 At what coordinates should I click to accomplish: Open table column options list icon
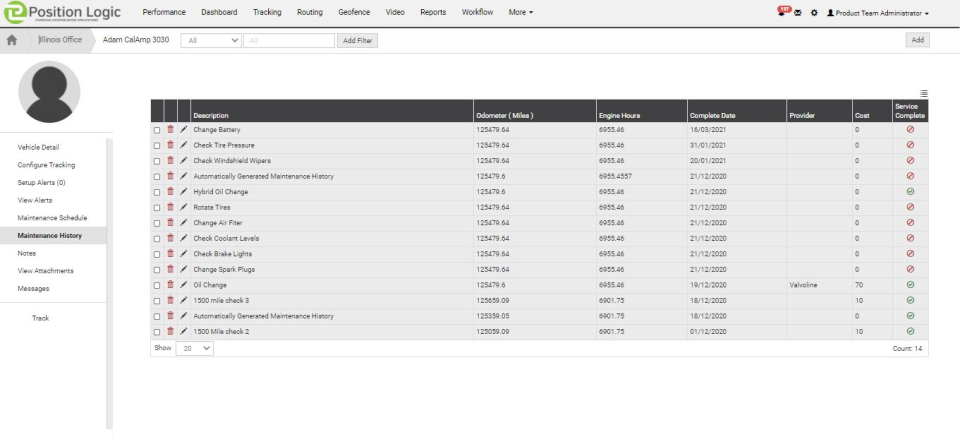click(x=923, y=94)
